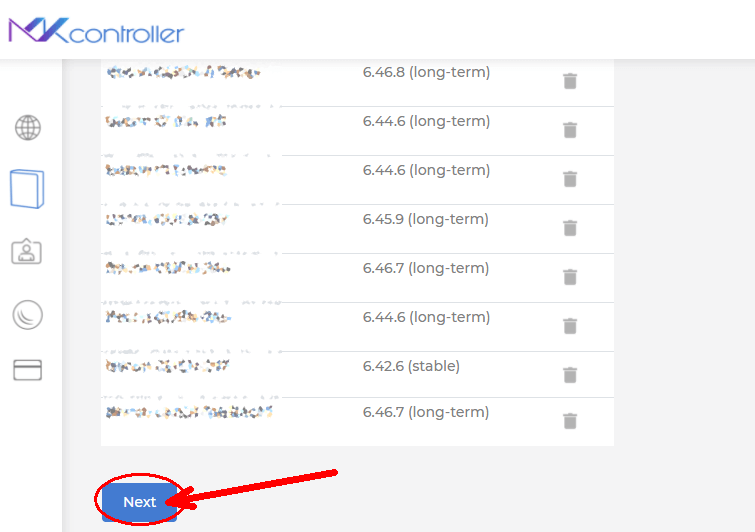Select the 6.45.9 (long-term) version text
Viewport: 755px width, 532px height.
[426, 219]
